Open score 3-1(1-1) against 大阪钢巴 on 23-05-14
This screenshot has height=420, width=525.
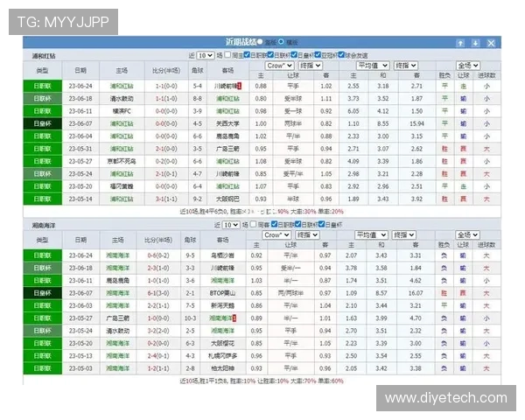click(166, 199)
